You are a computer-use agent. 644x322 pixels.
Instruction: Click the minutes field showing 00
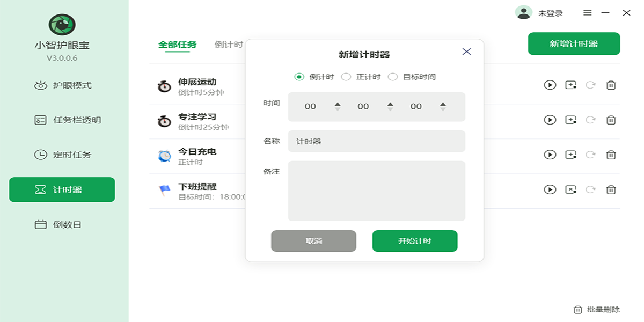363,107
